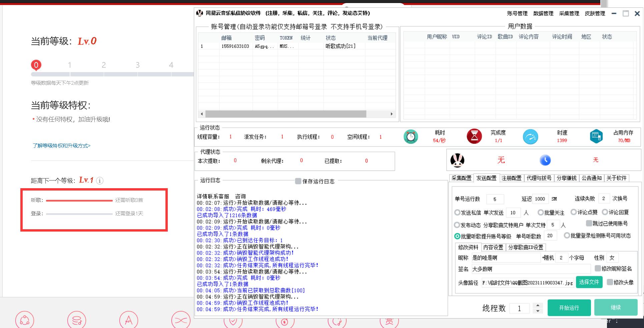Click the 昵称 nickname input field

tap(505, 258)
